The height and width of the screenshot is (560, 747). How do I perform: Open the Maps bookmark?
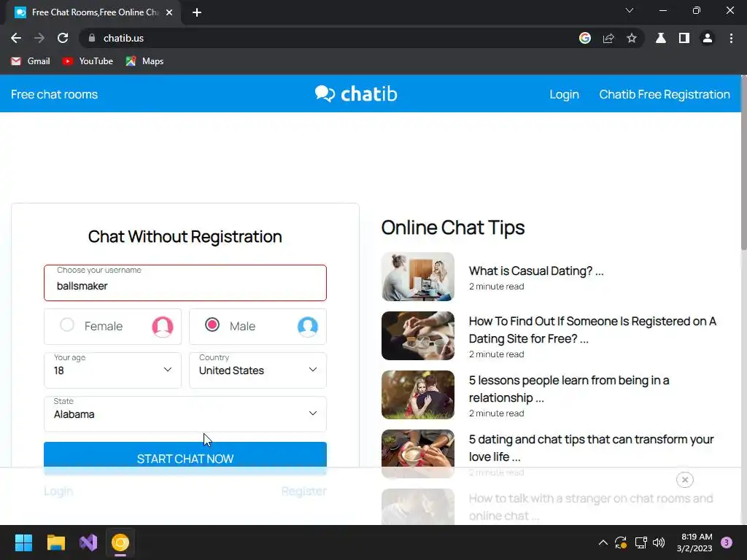(144, 61)
